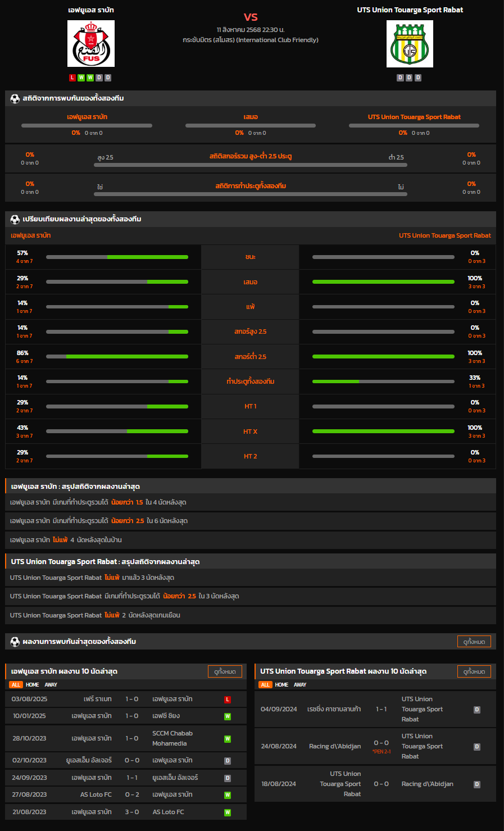Viewport: 504px width, 831px height.
Task: Click the over/under 2.5 goals head-to-head bar
Action: (251, 165)
